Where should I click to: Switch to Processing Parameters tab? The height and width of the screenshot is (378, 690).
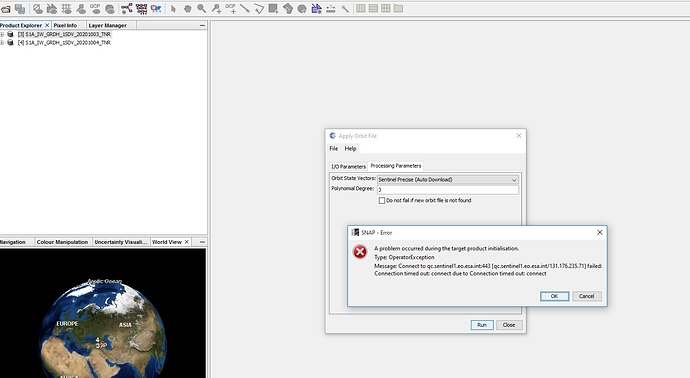coord(396,166)
